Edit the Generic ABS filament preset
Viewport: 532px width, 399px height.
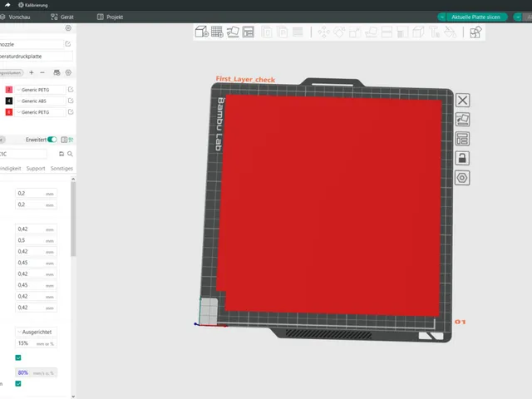[x=71, y=101]
